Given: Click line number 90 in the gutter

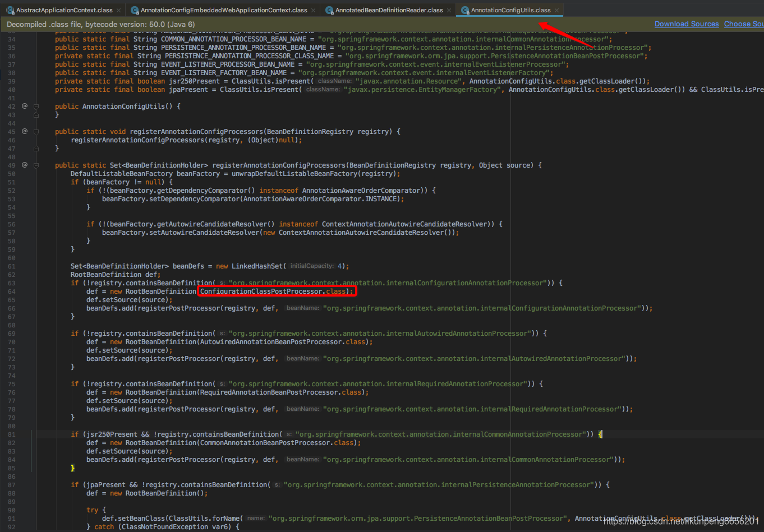Looking at the screenshot, I should (x=12, y=510).
